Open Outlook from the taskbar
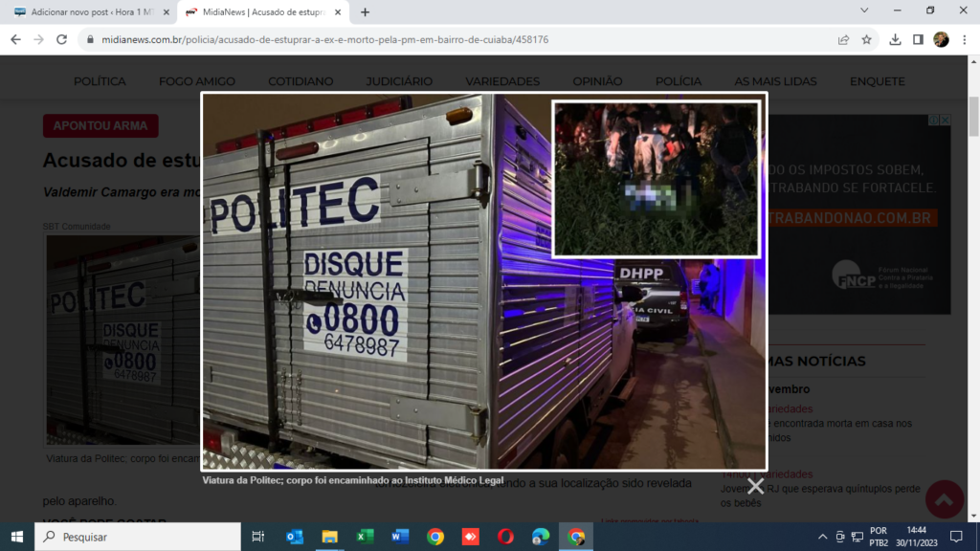The width and height of the screenshot is (980, 551). coord(295,537)
